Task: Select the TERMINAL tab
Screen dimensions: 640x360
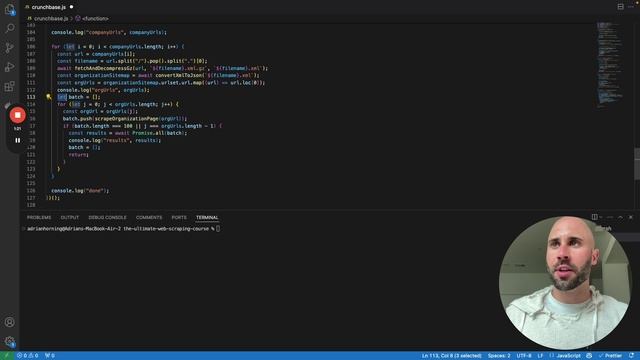Action: coord(207,218)
